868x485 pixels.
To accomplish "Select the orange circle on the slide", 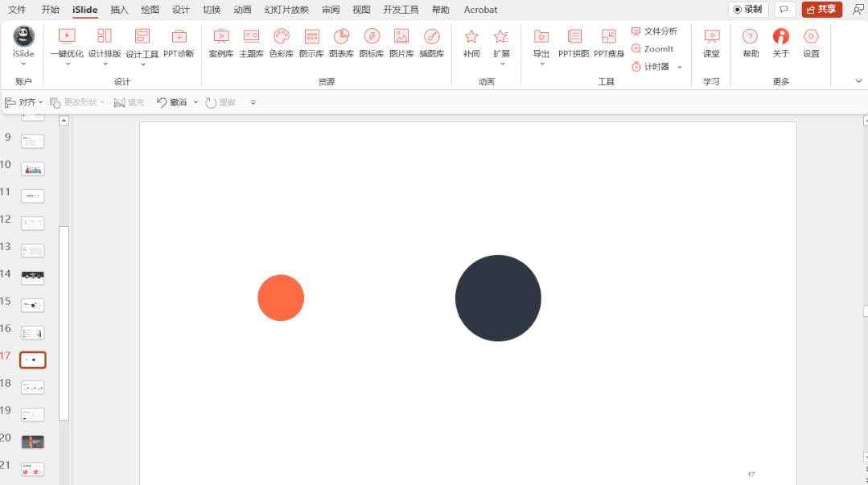I will tap(281, 298).
